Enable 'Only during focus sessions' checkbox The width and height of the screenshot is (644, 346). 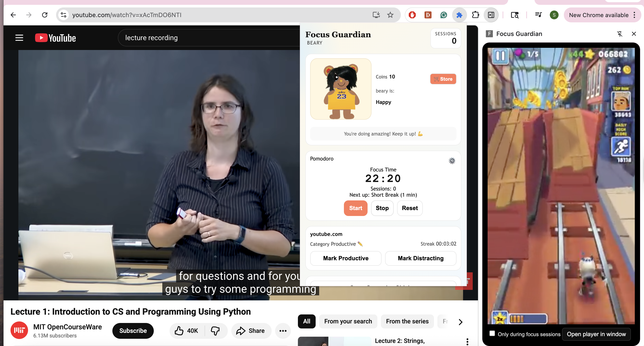click(x=492, y=334)
